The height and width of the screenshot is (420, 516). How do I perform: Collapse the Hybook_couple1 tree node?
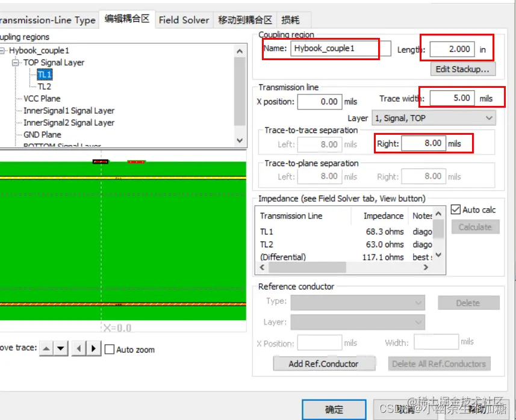pyautogui.click(x=2, y=51)
